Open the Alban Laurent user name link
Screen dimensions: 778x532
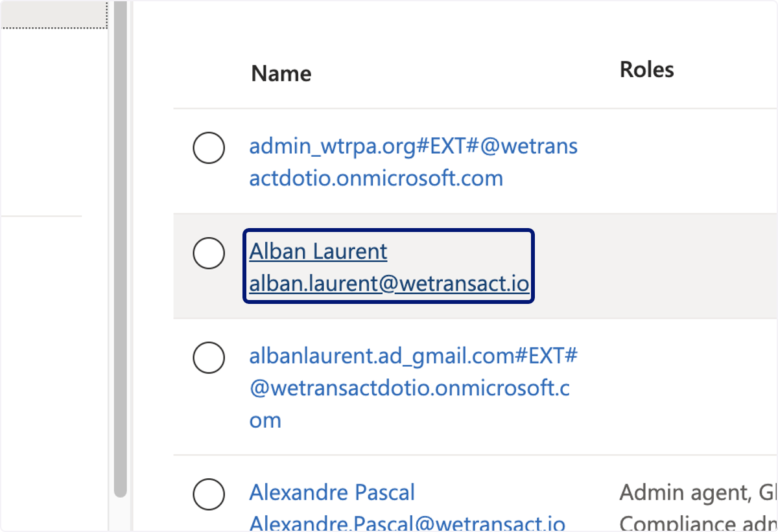pos(318,251)
